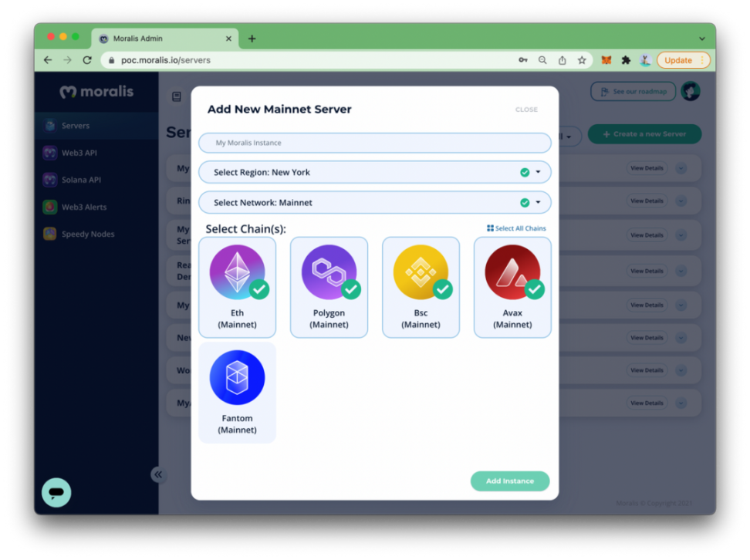The width and height of the screenshot is (750, 560).
Task: Go to Speedy Nodes section
Action: tap(87, 234)
